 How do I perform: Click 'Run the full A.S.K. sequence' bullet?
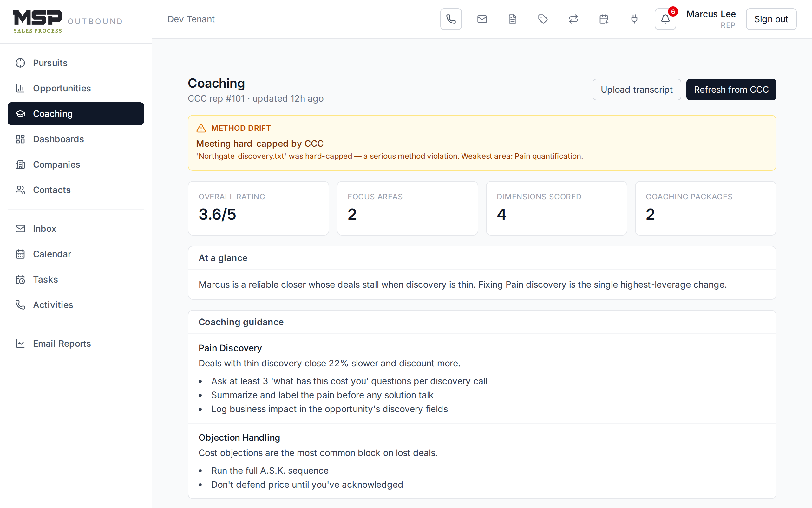click(x=270, y=471)
